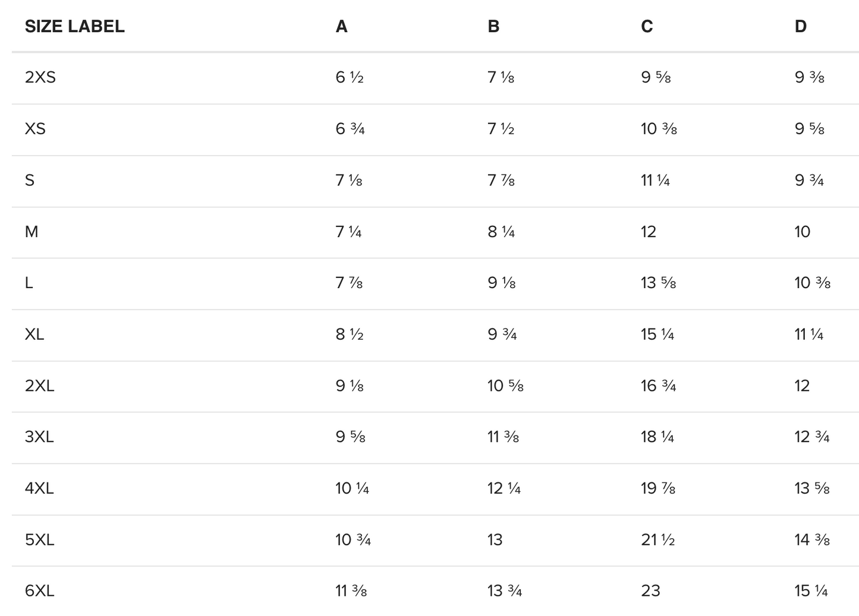The height and width of the screenshot is (616, 859).
Task: Click the L size label
Action: [x=29, y=283]
